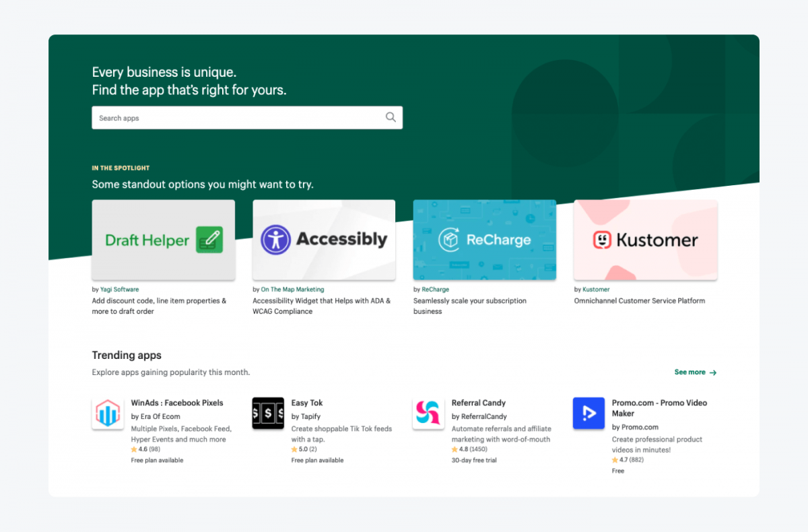Click the 4.8 (1450) rating
Image resolution: width=808 pixels, height=532 pixels.
click(469, 449)
